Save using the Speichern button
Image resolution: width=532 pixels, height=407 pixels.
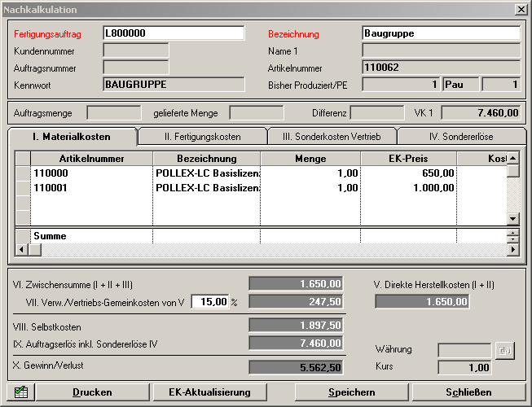(x=351, y=392)
